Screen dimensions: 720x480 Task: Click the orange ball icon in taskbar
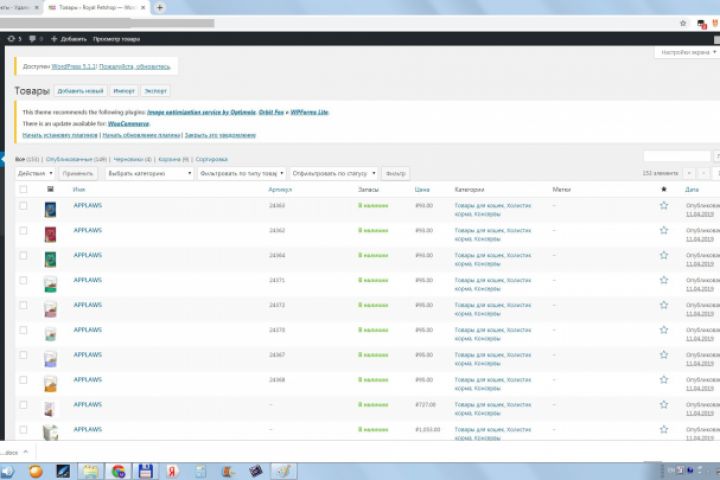(36, 471)
